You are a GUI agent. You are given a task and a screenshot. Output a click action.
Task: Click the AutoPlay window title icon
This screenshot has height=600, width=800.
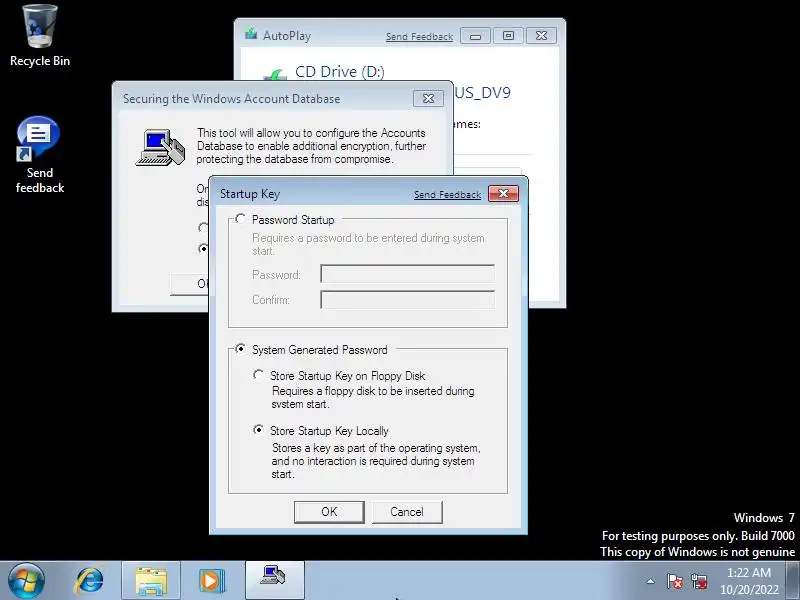[x=251, y=34]
